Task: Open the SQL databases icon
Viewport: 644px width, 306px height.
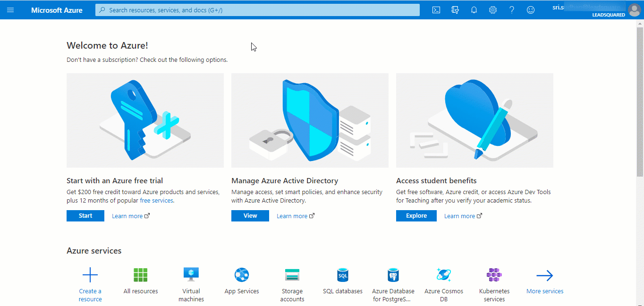Action: [343, 274]
